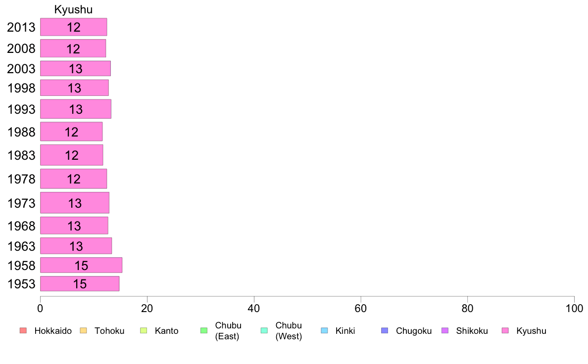Click the Kyushu pink legend swatch
Image resolution: width=588 pixels, height=364 pixels.
click(x=505, y=331)
